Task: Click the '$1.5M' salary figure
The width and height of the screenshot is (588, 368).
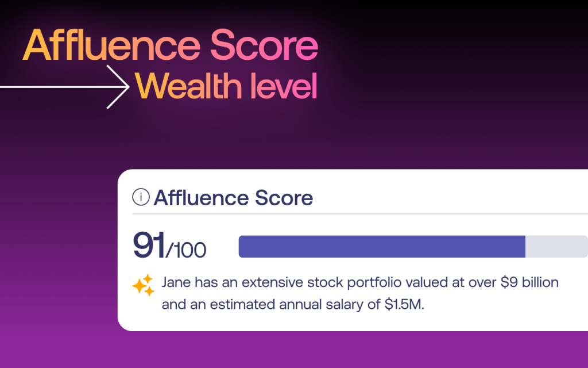Action: [x=404, y=304]
